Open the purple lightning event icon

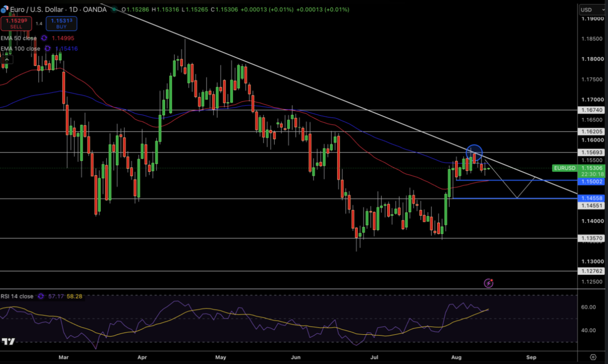(488, 283)
